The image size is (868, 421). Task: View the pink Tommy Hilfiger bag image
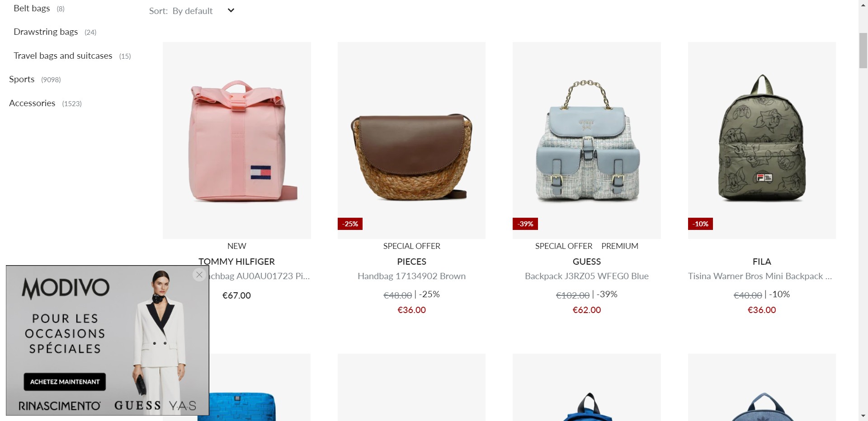tap(237, 140)
